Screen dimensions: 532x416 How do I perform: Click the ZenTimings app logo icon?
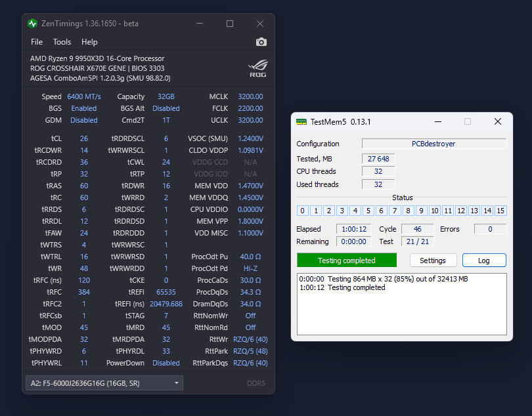[x=33, y=24]
